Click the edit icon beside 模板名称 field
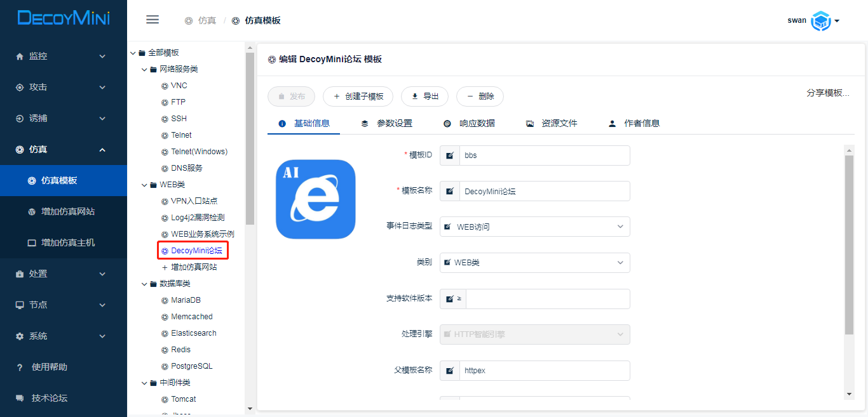The width and height of the screenshot is (868, 417). pos(450,191)
